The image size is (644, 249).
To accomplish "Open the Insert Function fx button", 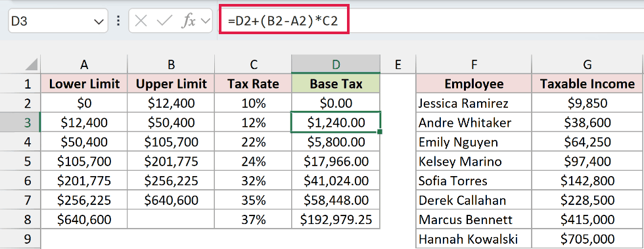I will (x=189, y=21).
